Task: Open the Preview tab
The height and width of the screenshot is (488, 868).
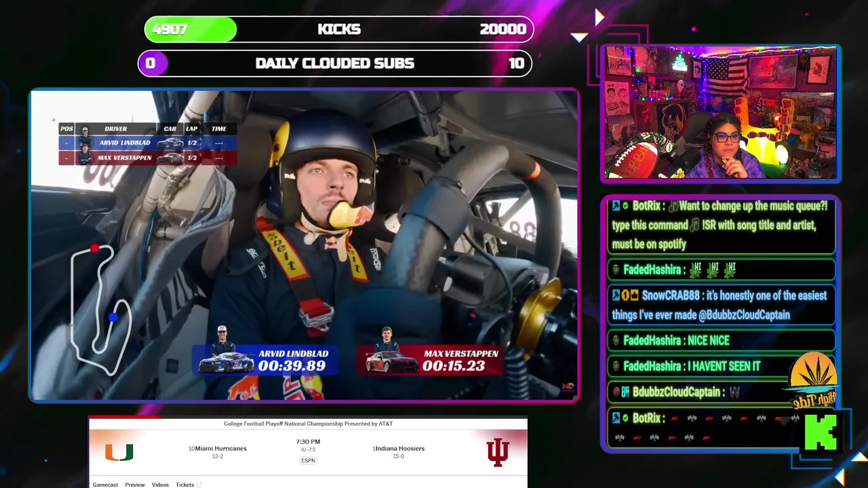Action: pos(135,485)
